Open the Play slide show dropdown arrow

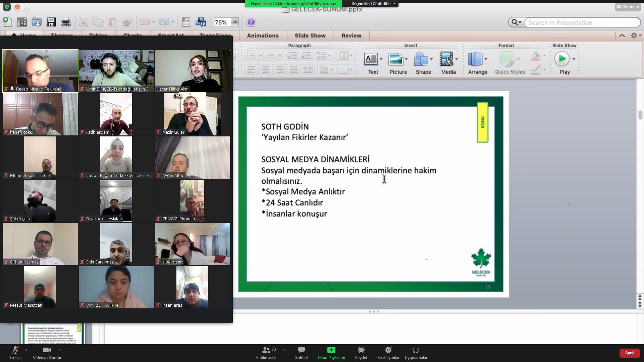[574, 59]
